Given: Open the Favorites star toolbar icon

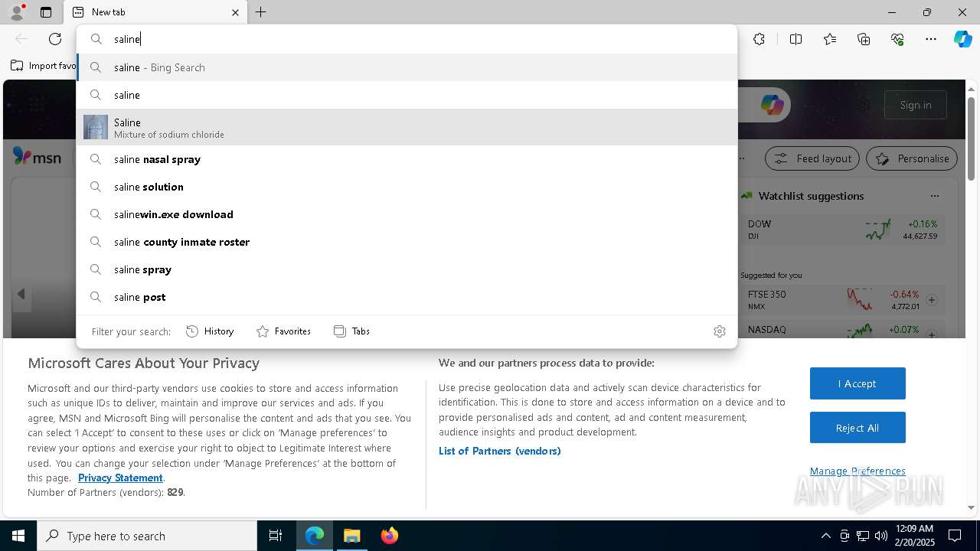Looking at the screenshot, I should 830,39.
